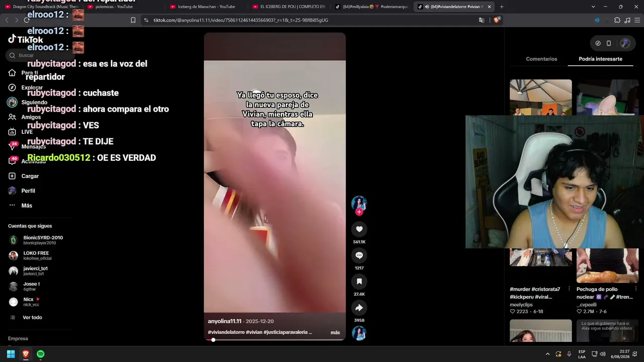
Task: Open the browser extensions puzzle icon
Action: 617,20
